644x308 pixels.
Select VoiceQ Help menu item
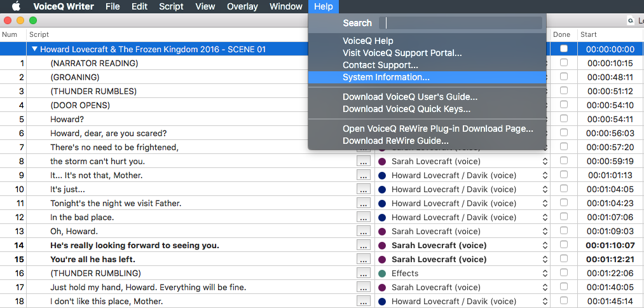[427, 41]
